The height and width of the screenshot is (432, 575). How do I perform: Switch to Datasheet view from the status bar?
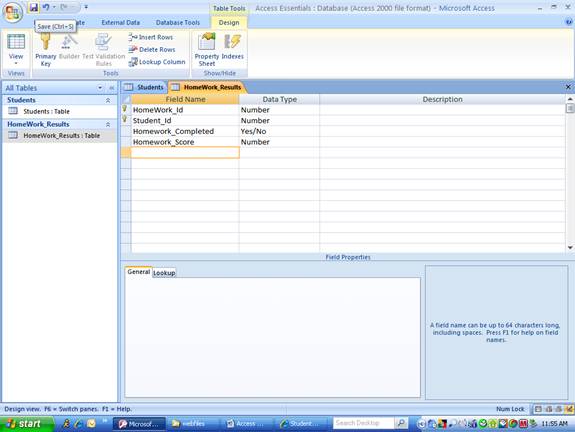pos(538,409)
